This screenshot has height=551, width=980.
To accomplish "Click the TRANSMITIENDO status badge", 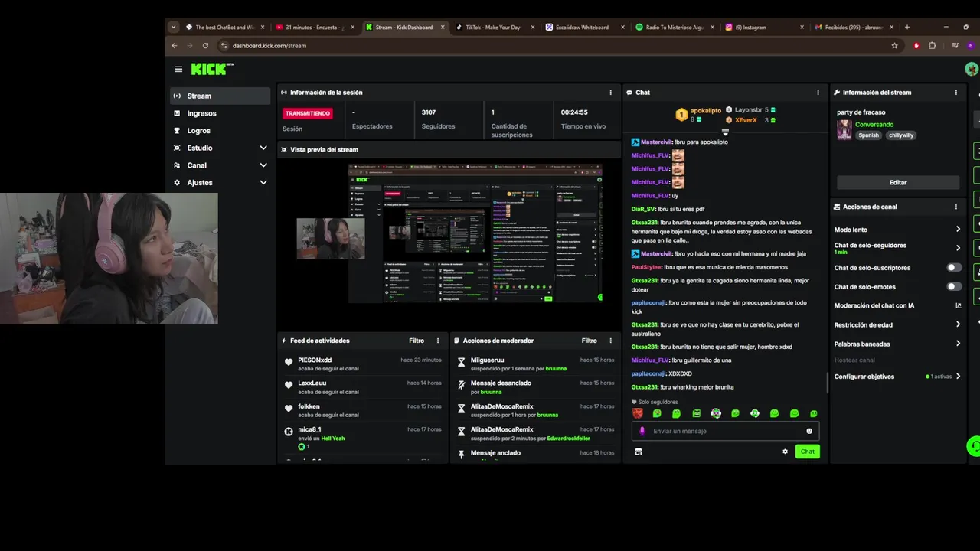I will click(308, 113).
